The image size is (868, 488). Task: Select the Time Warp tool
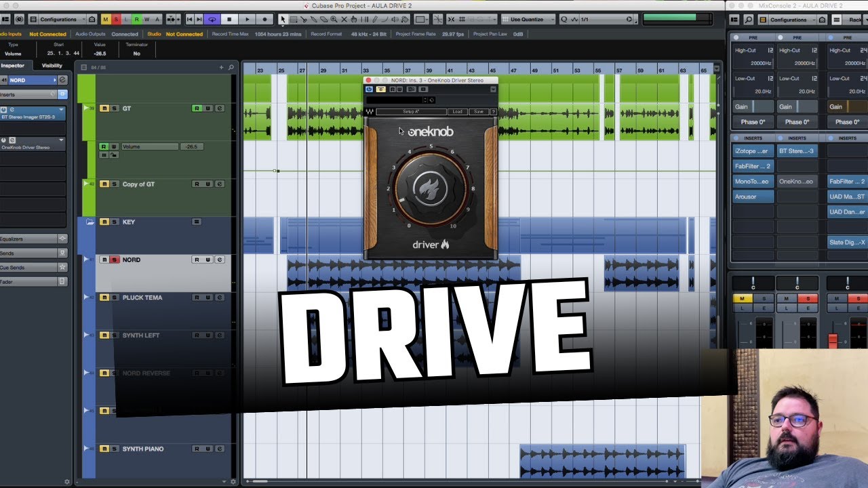click(364, 19)
